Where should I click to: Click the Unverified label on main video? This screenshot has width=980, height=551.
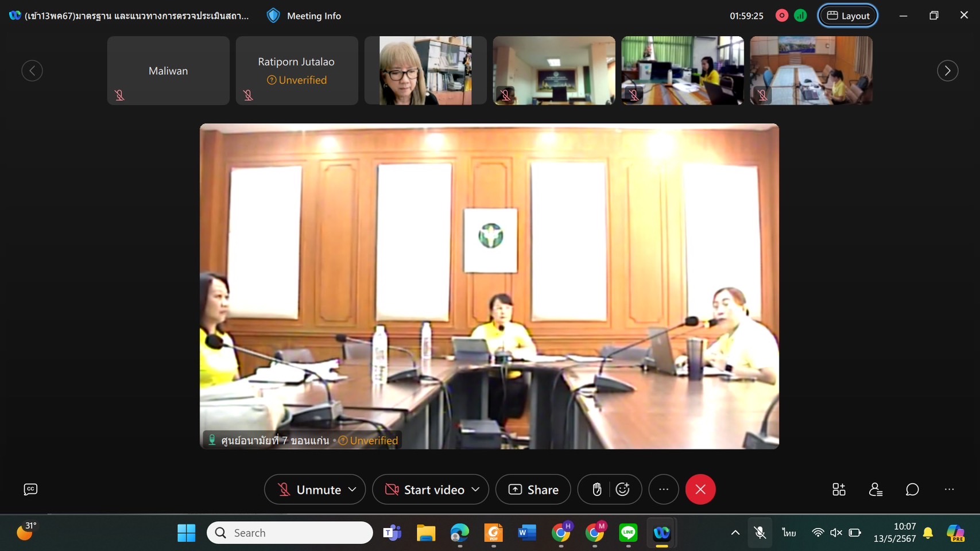pos(368,440)
